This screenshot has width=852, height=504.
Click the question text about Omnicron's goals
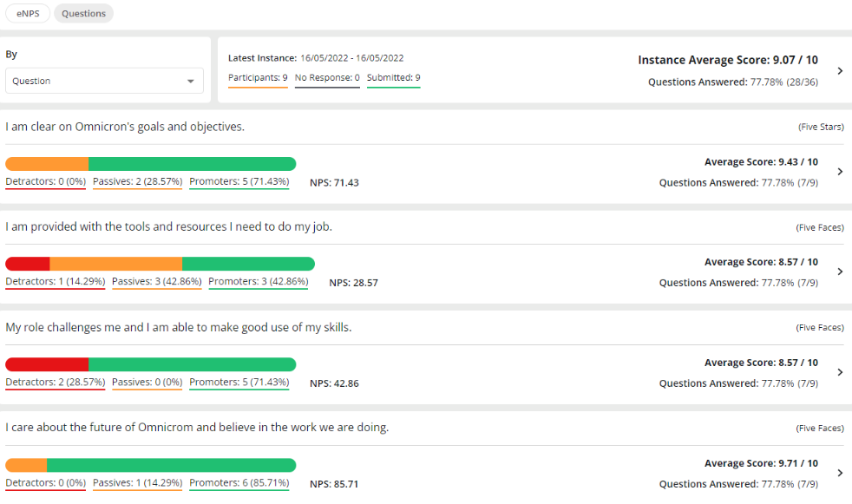point(125,127)
